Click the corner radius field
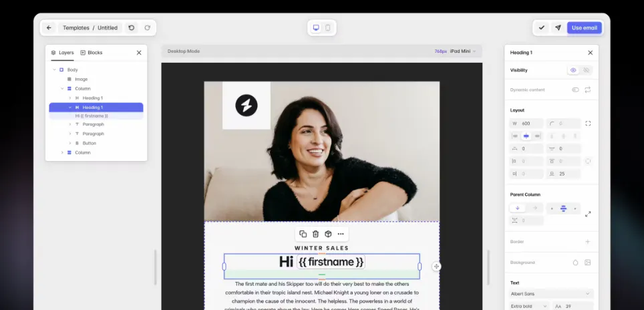Image resolution: width=644 pixels, height=310 pixels. pyautogui.click(x=564, y=124)
